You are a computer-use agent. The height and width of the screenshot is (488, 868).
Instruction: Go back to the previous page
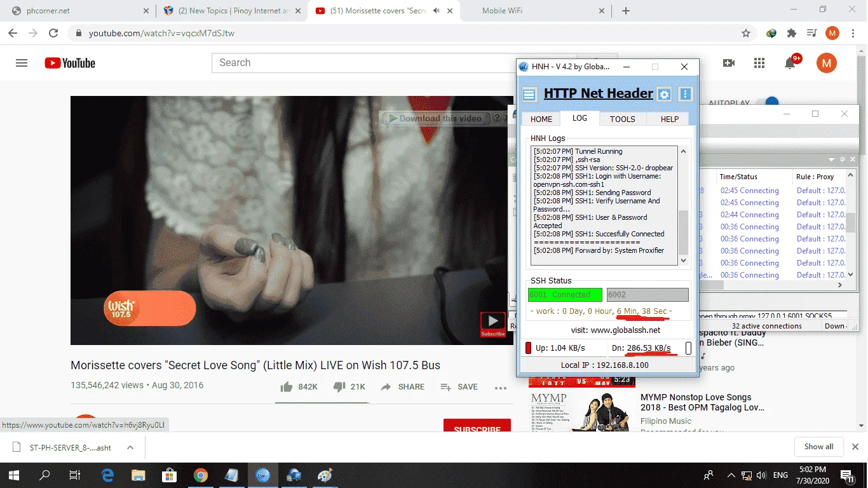[x=13, y=33]
